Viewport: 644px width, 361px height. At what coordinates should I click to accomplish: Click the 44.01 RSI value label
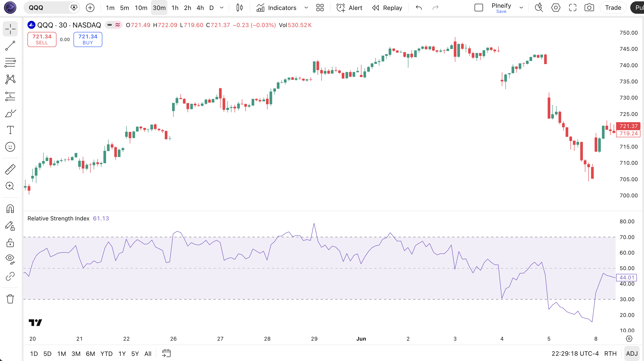[x=627, y=277]
